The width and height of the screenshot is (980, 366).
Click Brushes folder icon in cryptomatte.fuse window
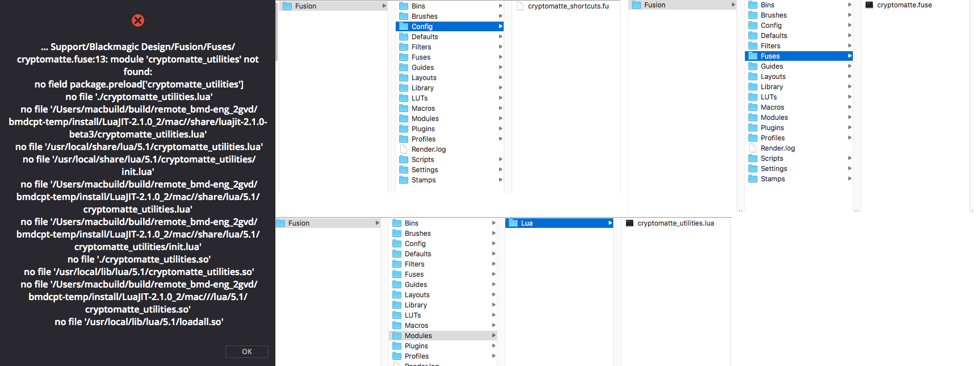coord(753,15)
